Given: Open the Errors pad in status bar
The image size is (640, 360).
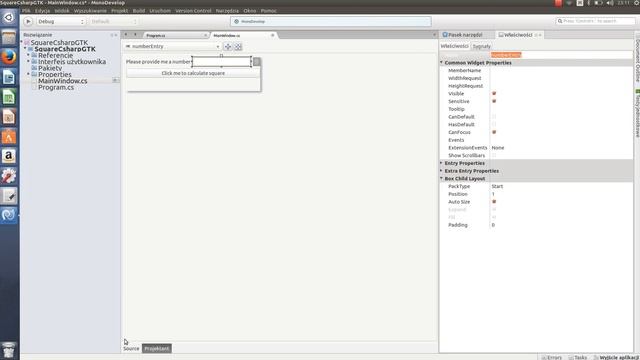Looking at the screenshot, I should pos(552,357).
